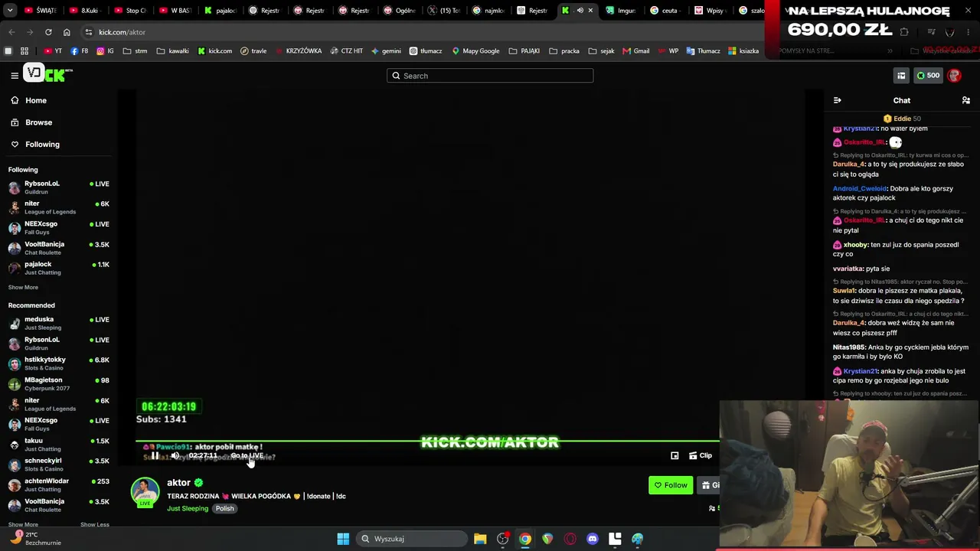
Task: Switch to the pajalock Kick tab
Action: 221,11
